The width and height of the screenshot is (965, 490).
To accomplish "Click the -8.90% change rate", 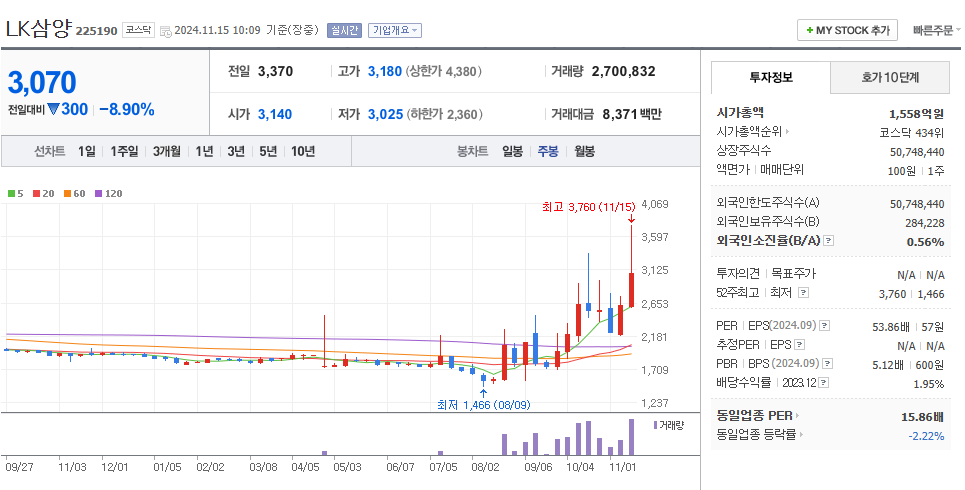I will 127,110.
